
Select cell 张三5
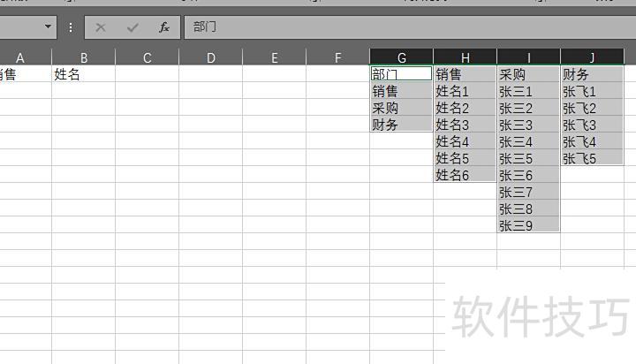click(x=528, y=158)
